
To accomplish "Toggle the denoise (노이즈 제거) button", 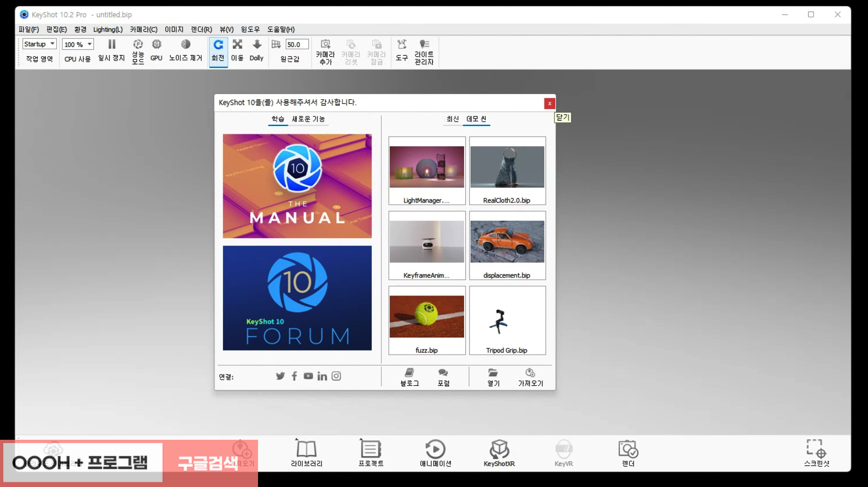I will pyautogui.click(x=185, y=50).
